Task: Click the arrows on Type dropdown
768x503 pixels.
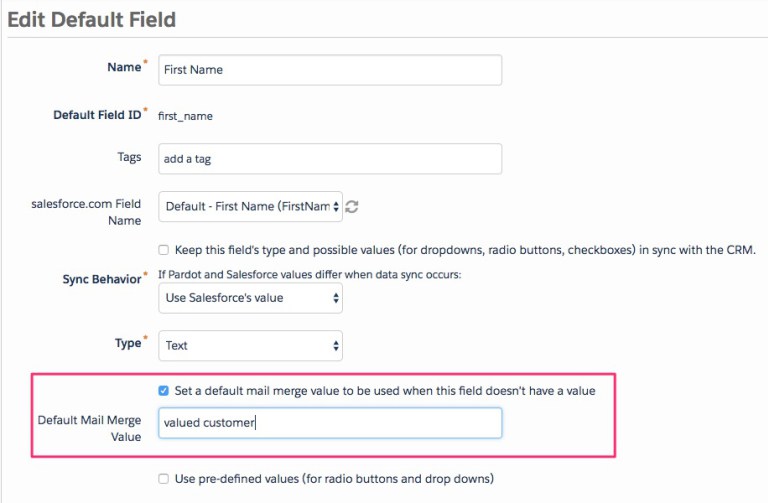Action: point(336,346)
